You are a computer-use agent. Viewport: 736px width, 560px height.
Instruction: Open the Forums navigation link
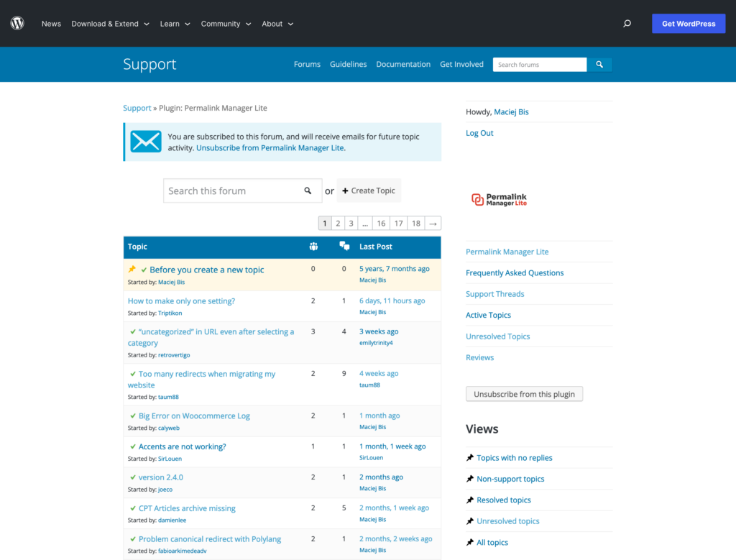point(307,64)
